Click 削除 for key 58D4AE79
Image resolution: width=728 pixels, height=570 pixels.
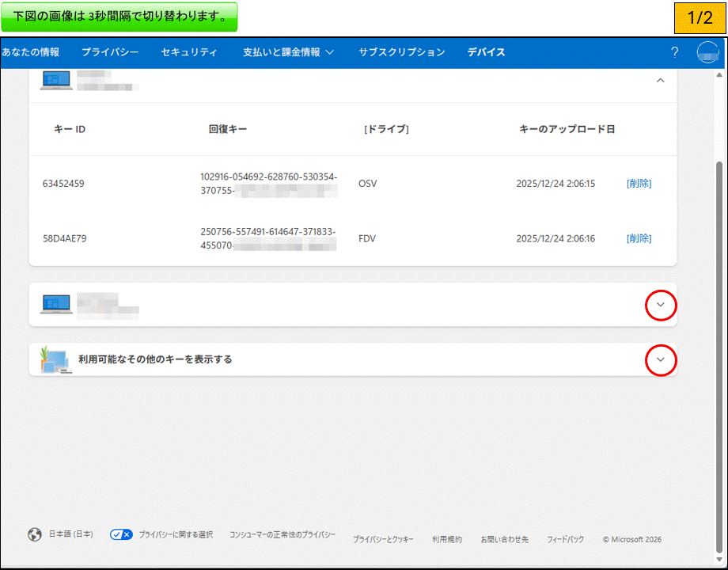pyautogui.click(x=638, y=238)
